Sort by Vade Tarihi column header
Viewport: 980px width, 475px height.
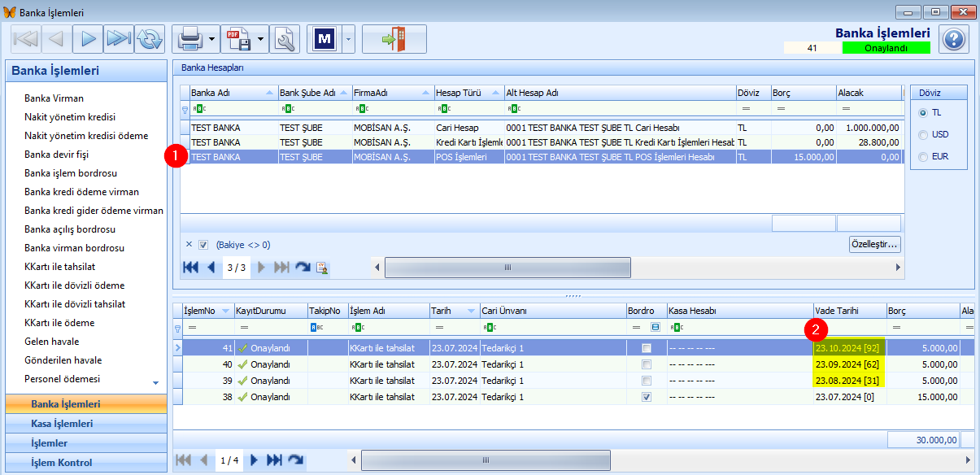click(849, 311)
